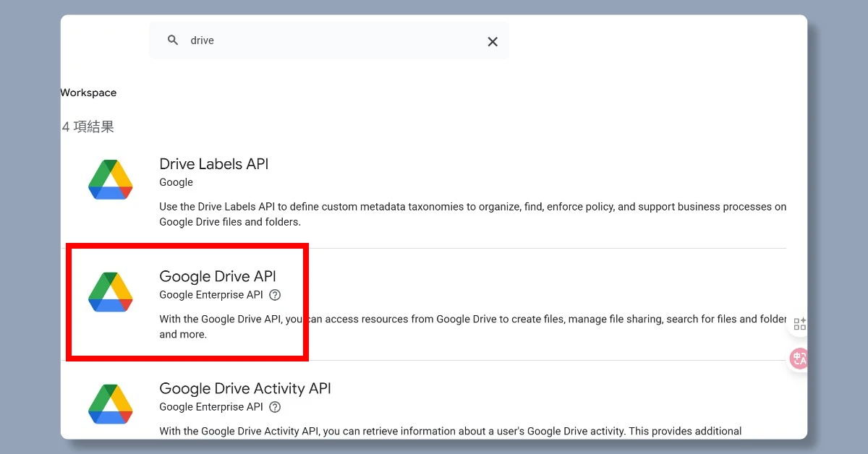This screenshot has width=868, height=454.
Task: Click the Drive Activity API description text
Action: (x=451, y=432)
